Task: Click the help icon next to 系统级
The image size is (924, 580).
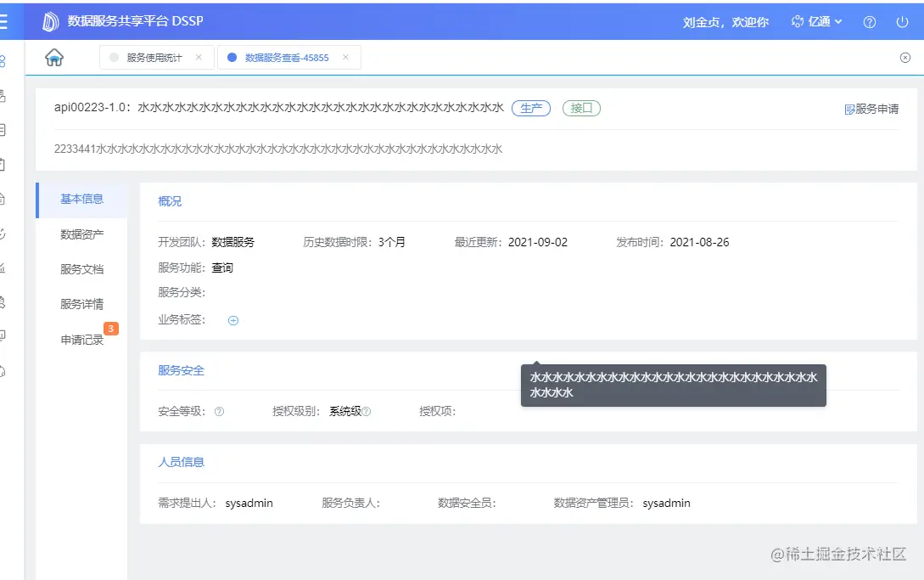Action: point(366,411)
